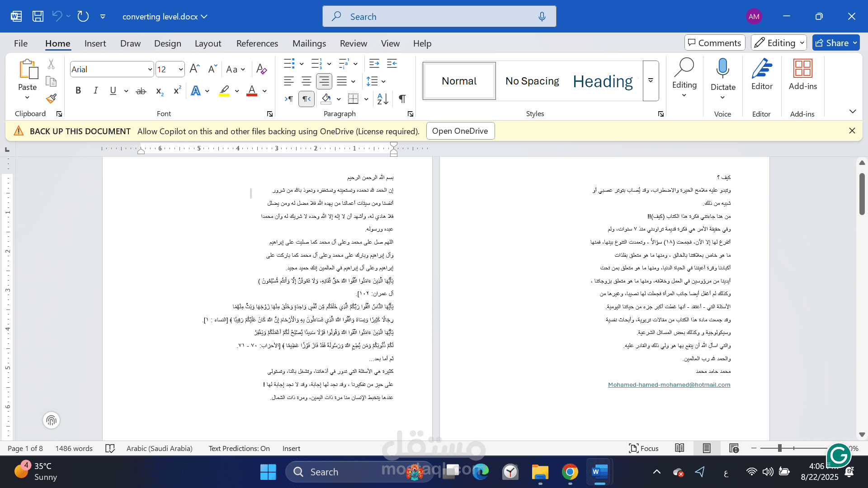
Task: Open Focus mode in status bar
Action: click(x=644, y=448)
